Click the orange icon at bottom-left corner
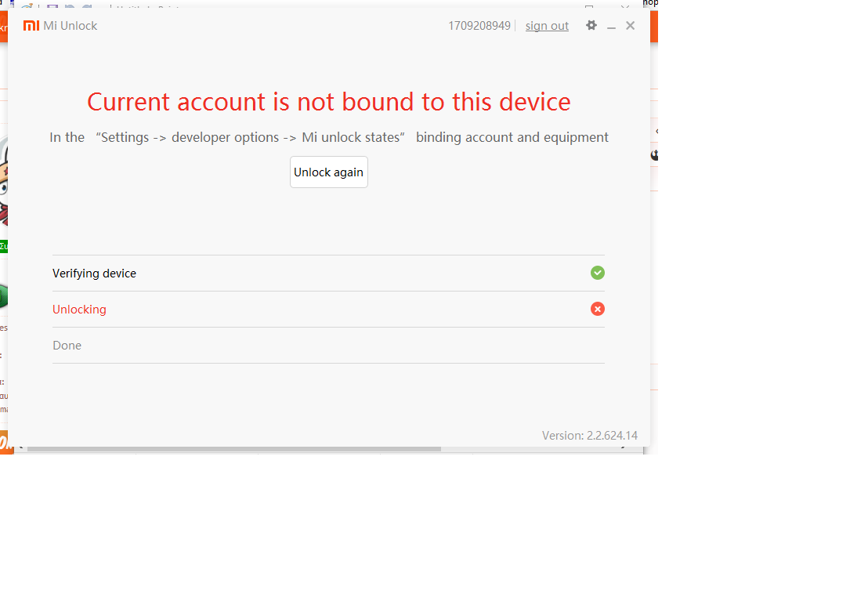Screen dimensions: 868x605 pos(4,442)
